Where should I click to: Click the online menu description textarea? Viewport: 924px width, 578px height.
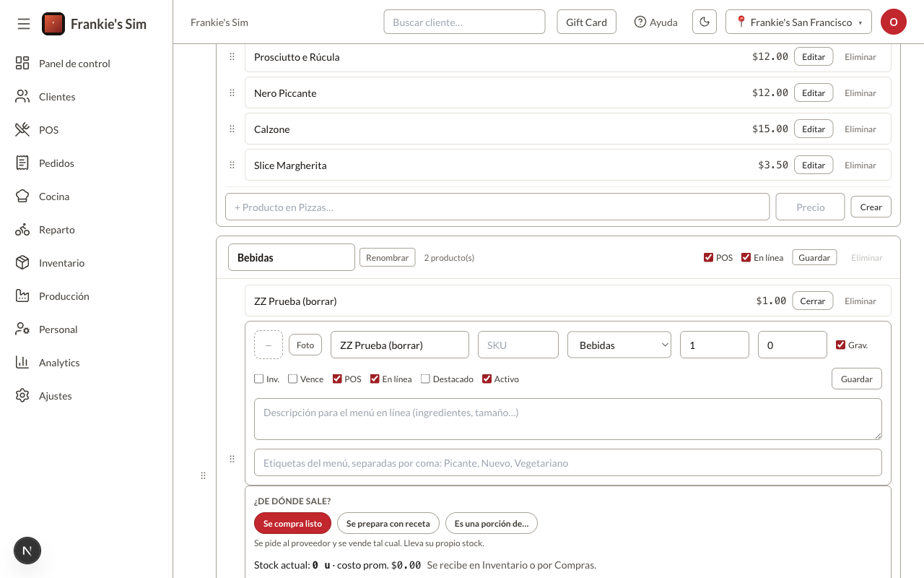coord(568,419)
